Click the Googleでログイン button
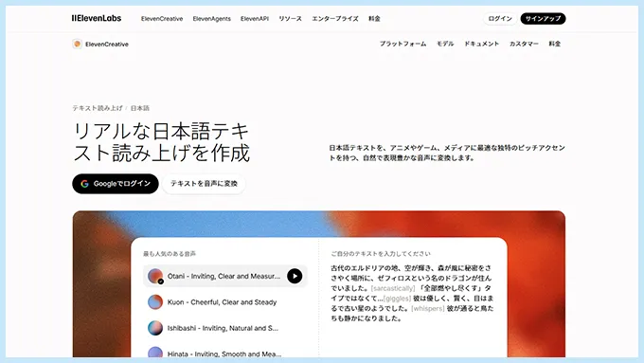The width and height of the screenshot is (644, 363). point(116,184)
